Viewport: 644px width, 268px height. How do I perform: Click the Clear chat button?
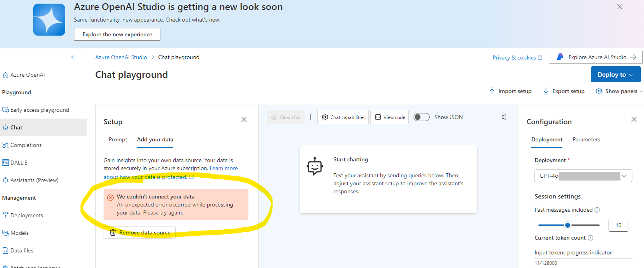[x=286, y=117]
